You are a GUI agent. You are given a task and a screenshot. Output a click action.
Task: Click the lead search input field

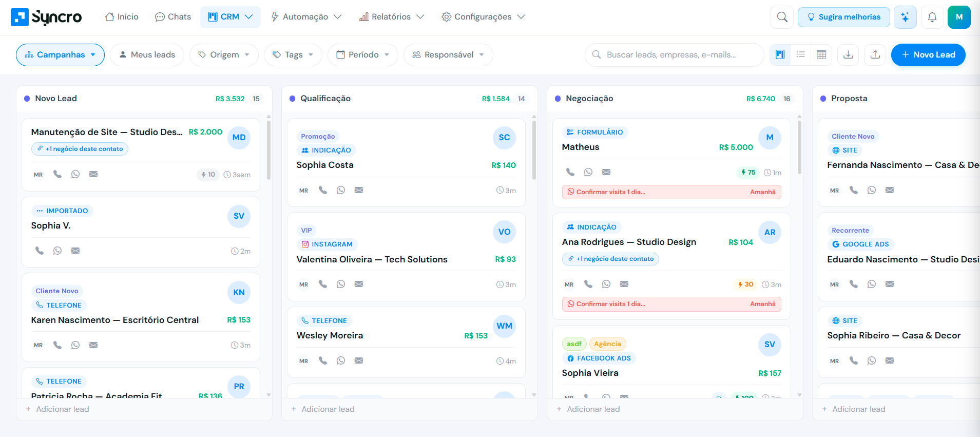click(674, 55)
